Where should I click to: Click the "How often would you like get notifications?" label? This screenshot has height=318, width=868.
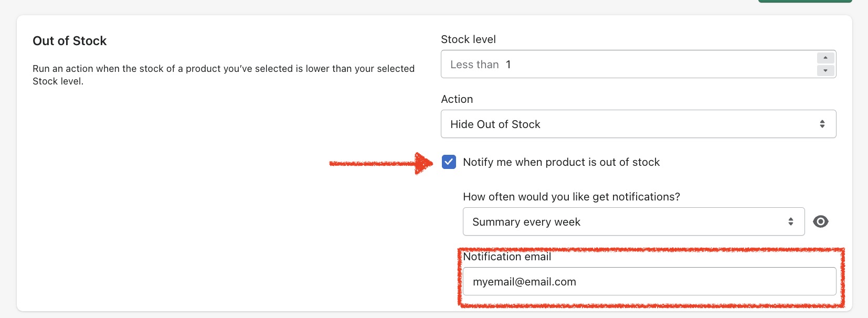pos(571,197)
